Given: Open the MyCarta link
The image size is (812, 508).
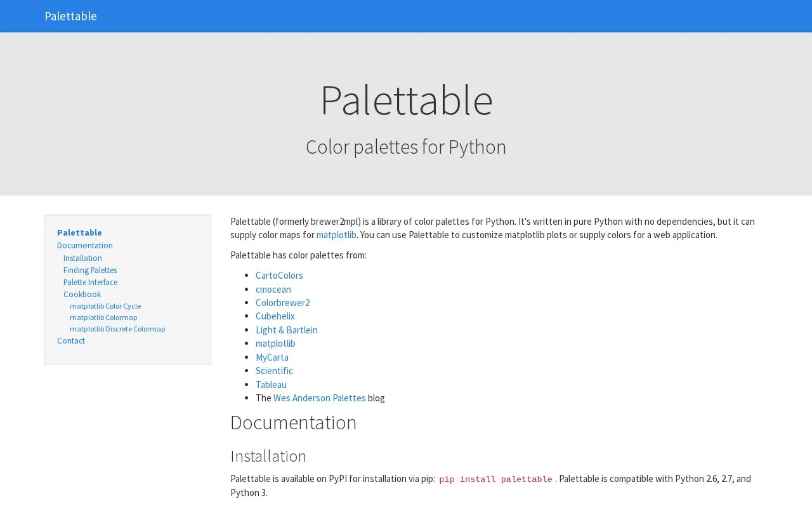Looking at the screenshot, I should tap(272, 358).
